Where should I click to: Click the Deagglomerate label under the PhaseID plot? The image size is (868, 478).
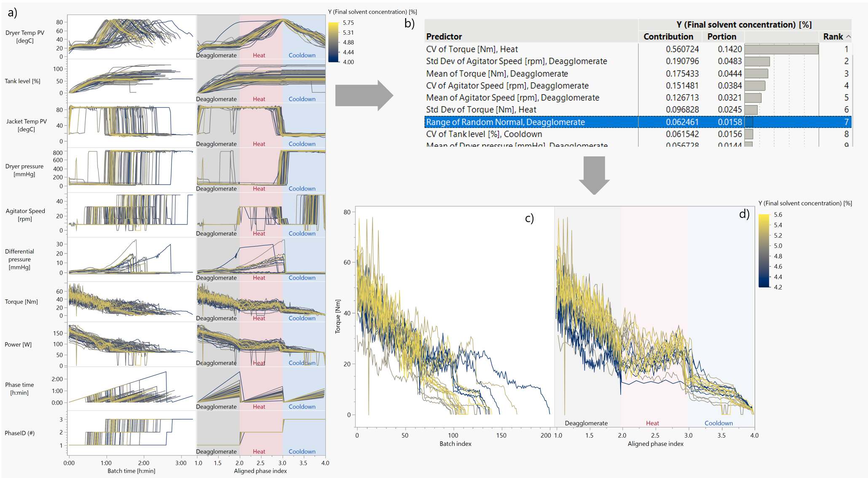(x=217, y=451)
